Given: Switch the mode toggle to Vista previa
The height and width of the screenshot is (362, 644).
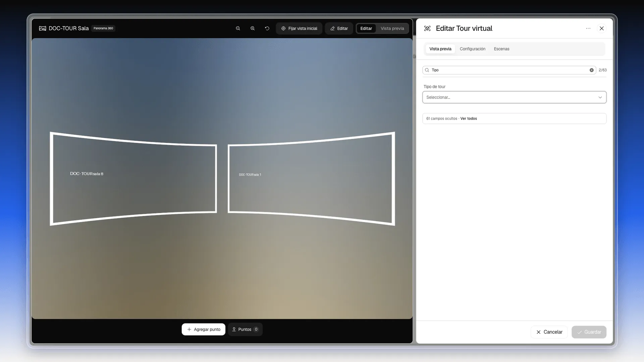Looking at the screenshot, I should 392,28.
